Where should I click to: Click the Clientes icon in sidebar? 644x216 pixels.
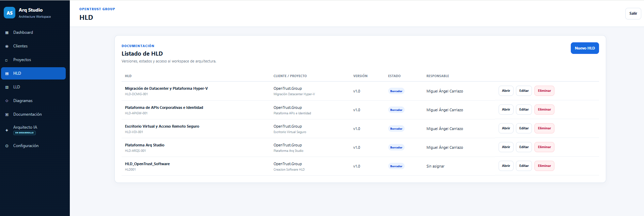(x=7, y=46)
